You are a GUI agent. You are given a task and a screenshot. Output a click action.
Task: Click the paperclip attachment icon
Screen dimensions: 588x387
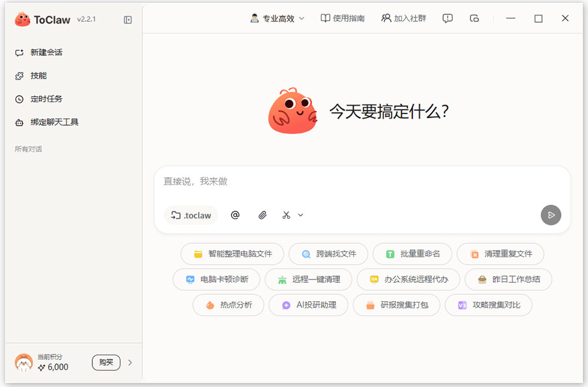(x=263, y=215)
